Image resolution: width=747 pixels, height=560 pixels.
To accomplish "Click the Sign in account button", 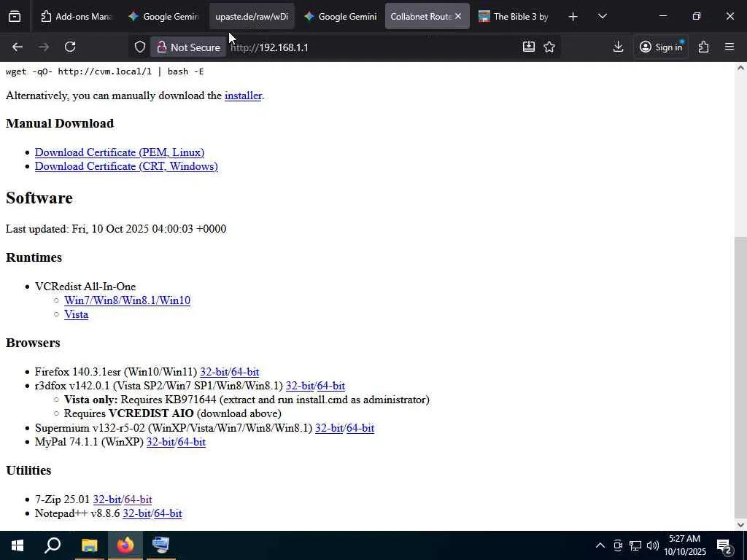I will 661,47.
